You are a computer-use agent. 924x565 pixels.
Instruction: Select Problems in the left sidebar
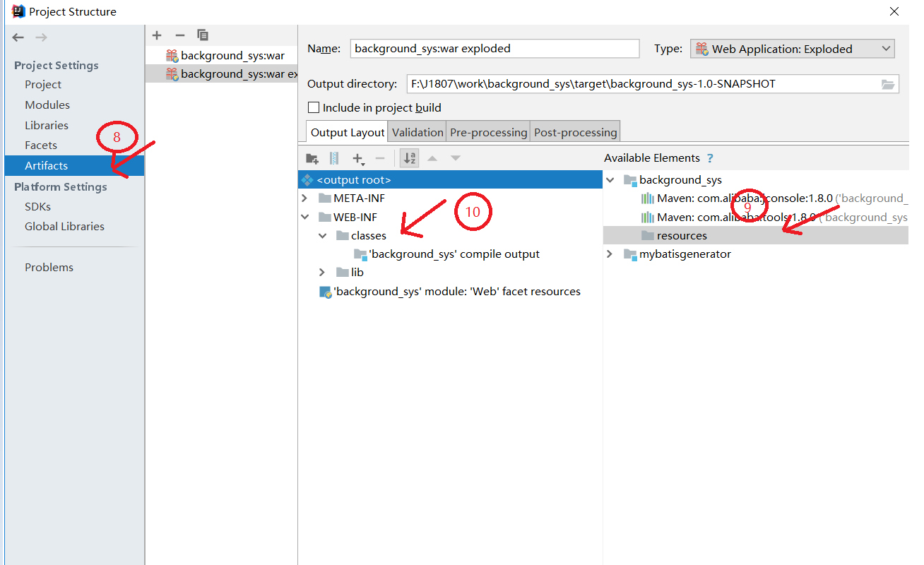[49, 267]
